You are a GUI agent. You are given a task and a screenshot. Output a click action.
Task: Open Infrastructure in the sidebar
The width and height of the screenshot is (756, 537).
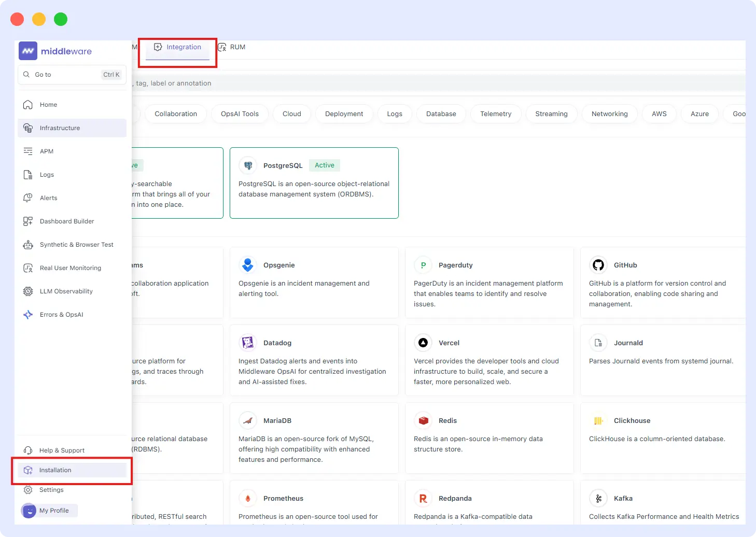tap(72, 128)
